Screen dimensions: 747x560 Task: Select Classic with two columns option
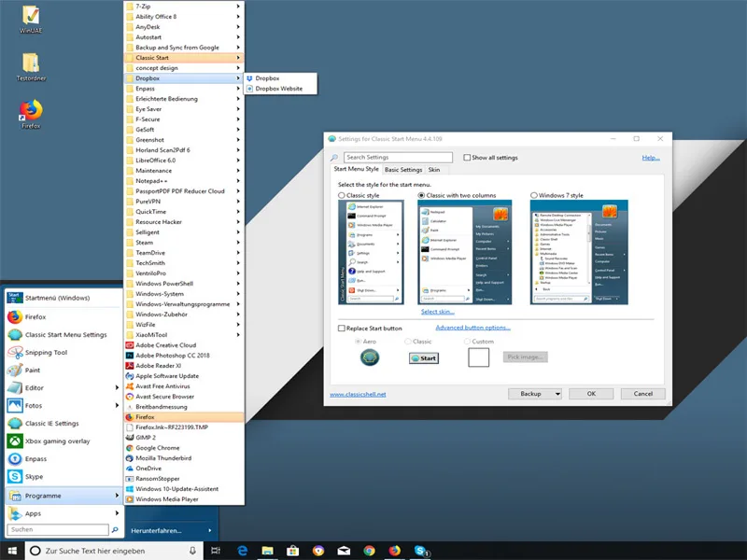click(x=421, y=195)
